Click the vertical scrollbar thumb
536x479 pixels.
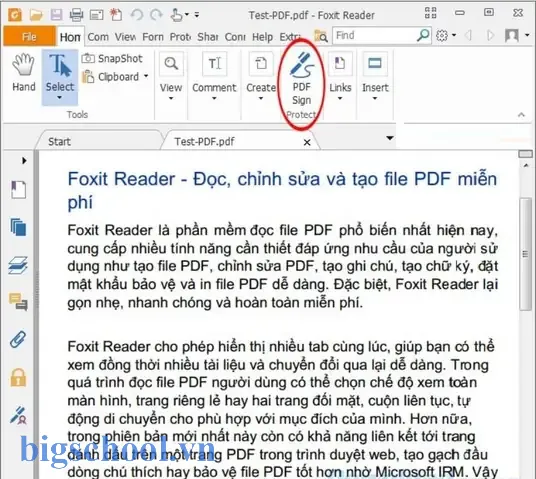point(525,254)
